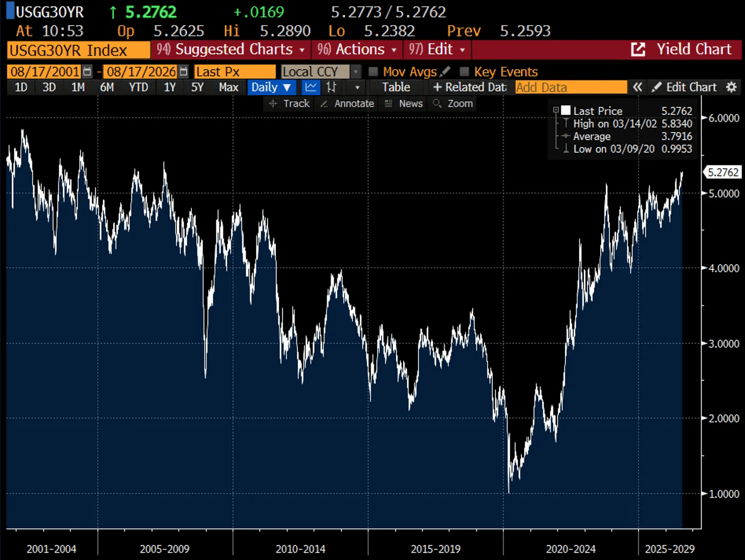
Task: Open the start date calendar picker icon
Action: 87,72
